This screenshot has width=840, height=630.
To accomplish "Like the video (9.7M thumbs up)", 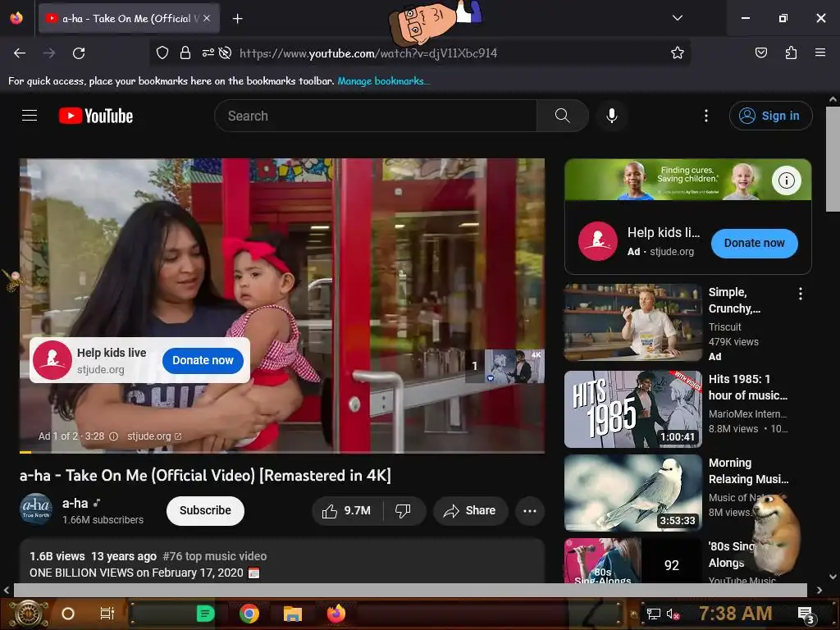I will 347,510.
